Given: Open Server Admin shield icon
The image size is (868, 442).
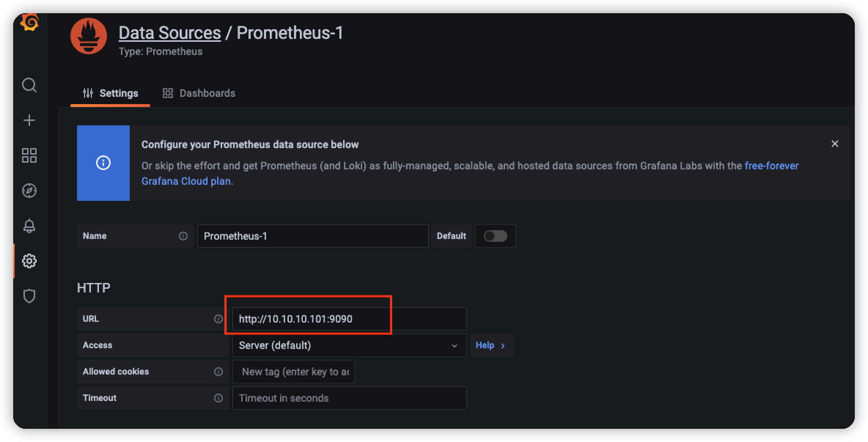Looking at the screenshot, I should (x=29, y=296).
